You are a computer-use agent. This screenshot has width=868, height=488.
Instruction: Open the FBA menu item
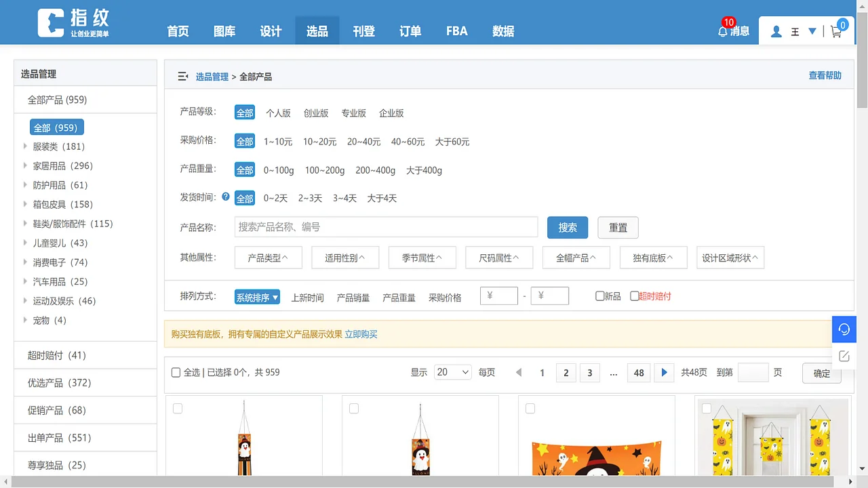click(x=456, y=31)
